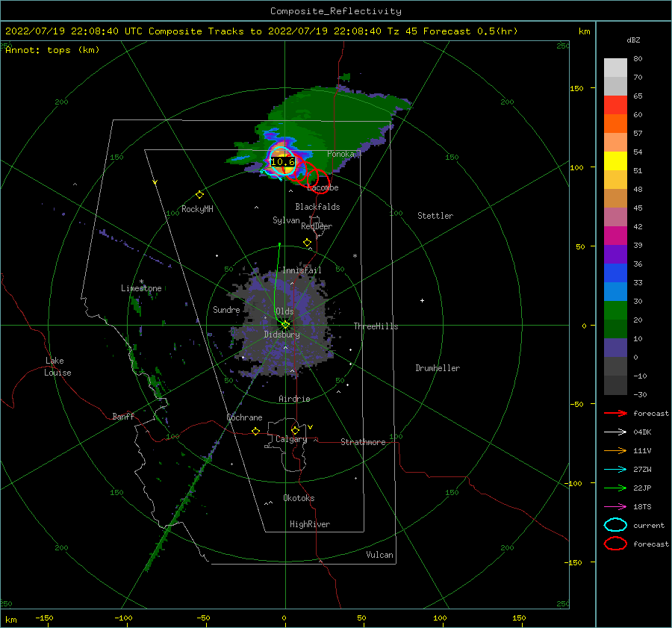Click the white 04DK arrow legend icon
The width and height of the screenshot is (672, 628).
coord(615,432)
